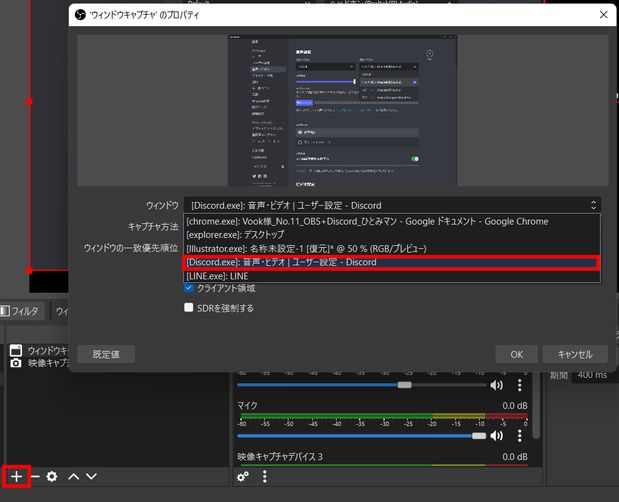Image resolution: width=619 pixels, height=502 pixels.
Task: Click the マイク mixer channel label
Action: click(x=248, y=405)
